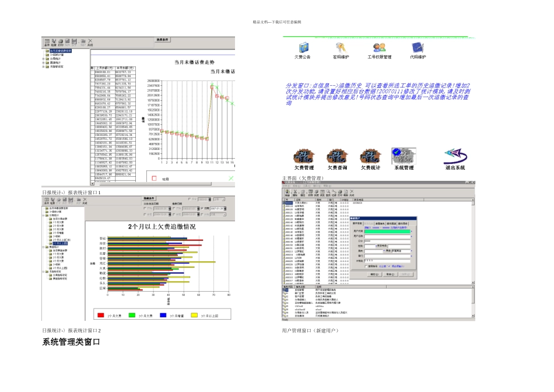Click 12月 legend marker in line chart
Viewport: 554px width, 392px height.
pyautogui.click(x=154, y=178)
